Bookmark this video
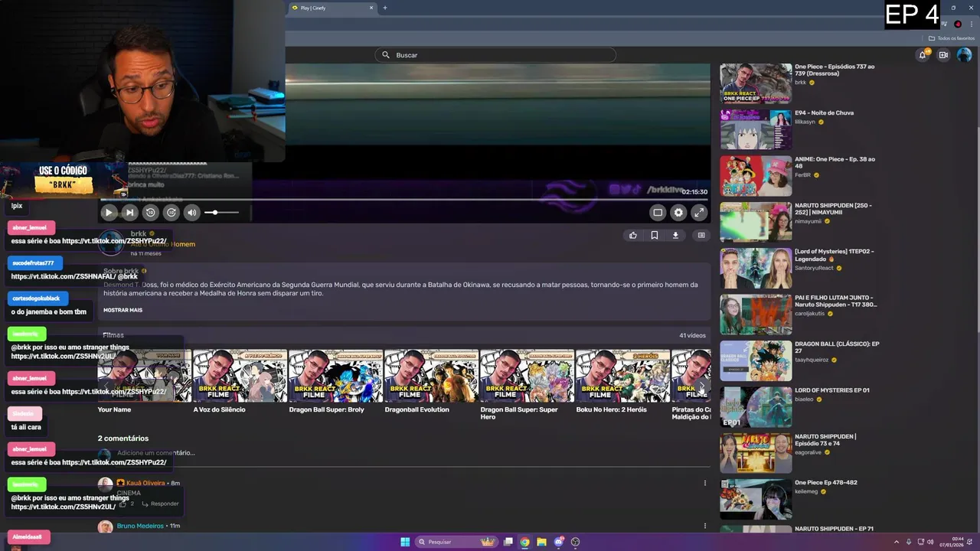Screen dimensions: 980x551 coord(655,236)
